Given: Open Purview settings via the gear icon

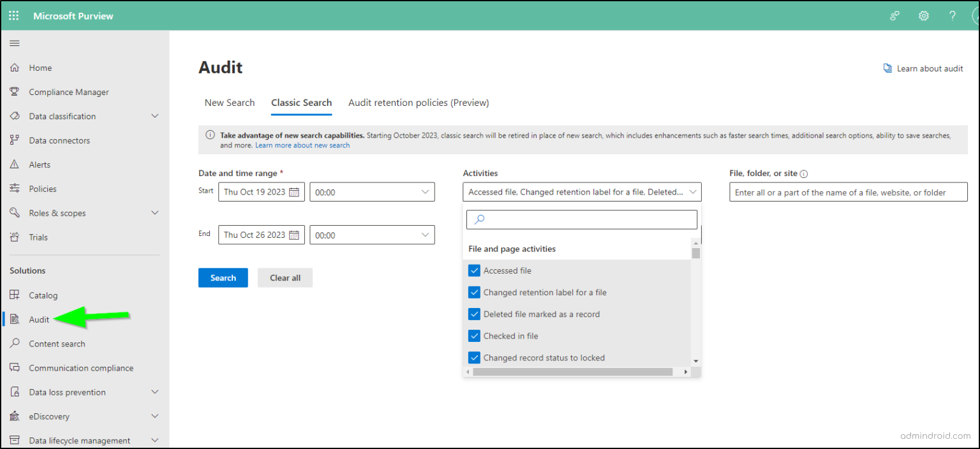Looking at the screenshot, I should (923, 15).
